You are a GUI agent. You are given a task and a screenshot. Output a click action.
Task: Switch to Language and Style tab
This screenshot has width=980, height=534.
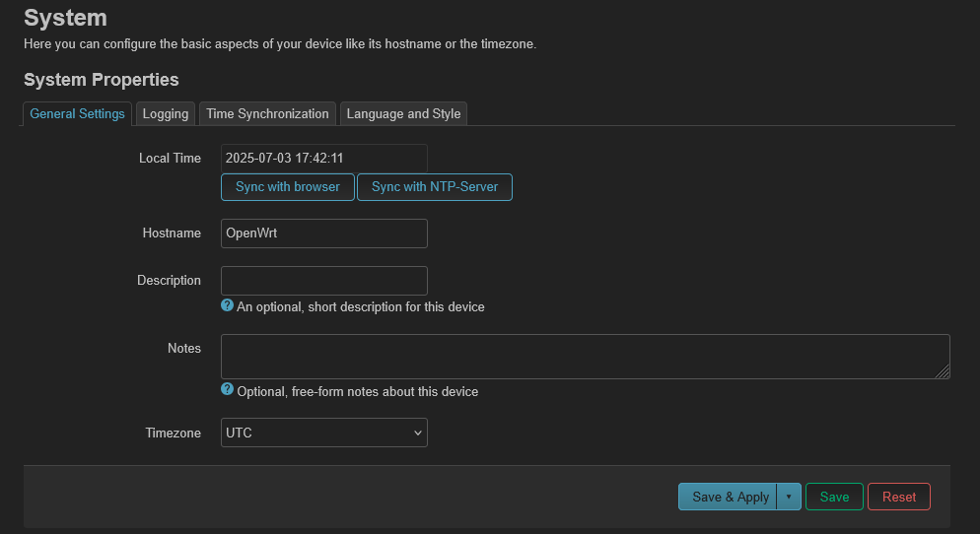404,113
